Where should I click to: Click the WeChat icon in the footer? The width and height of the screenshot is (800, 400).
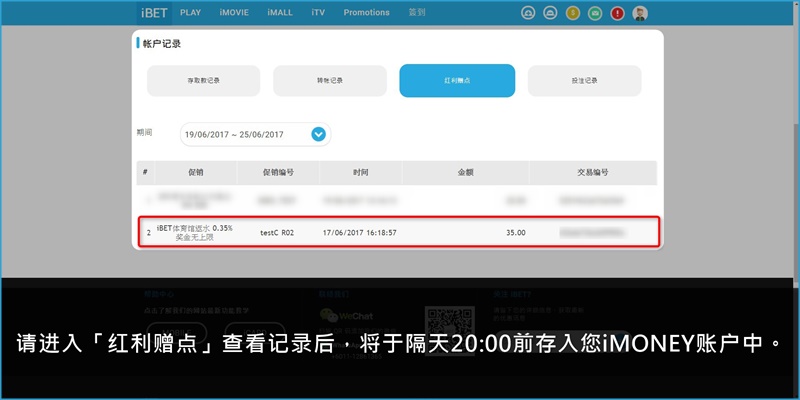point(329,316)
